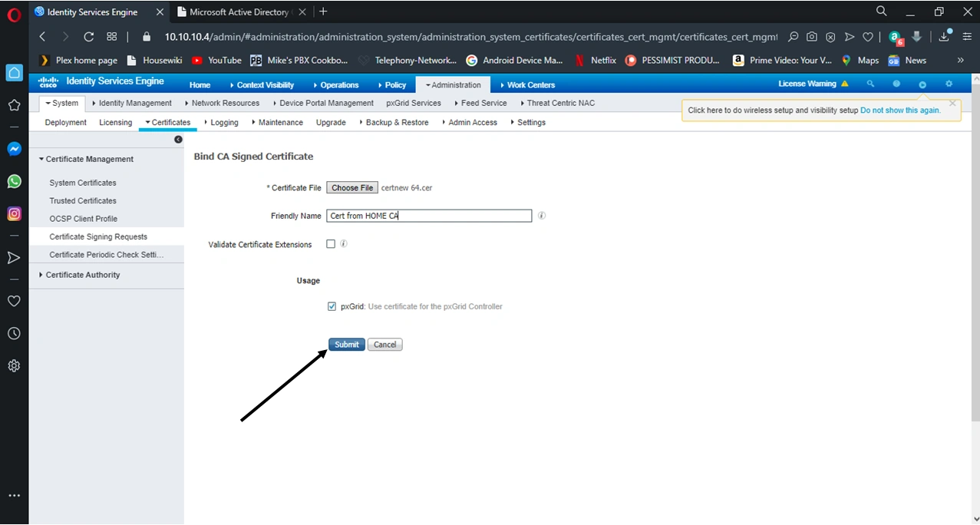Click ISE search magnifier icon in header

coord(870,84)
